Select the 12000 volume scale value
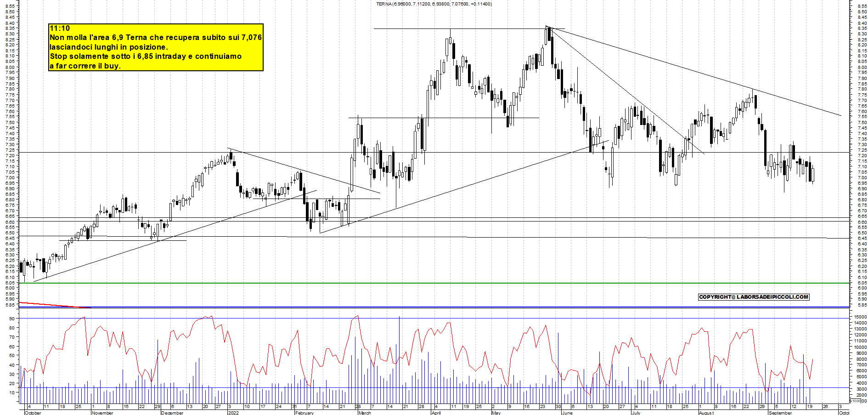Image resolution: width=868 pixels, height=415 pixels. coord(860,335)
